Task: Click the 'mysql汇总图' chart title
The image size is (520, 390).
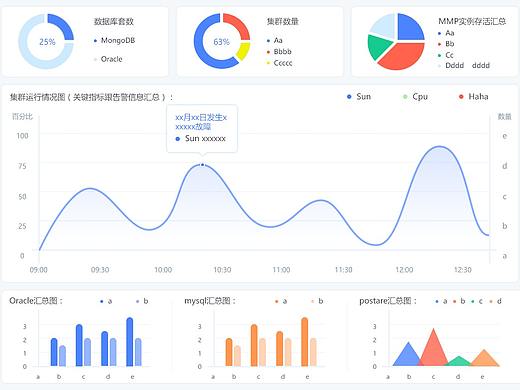Action: click(x=210, y=301)
